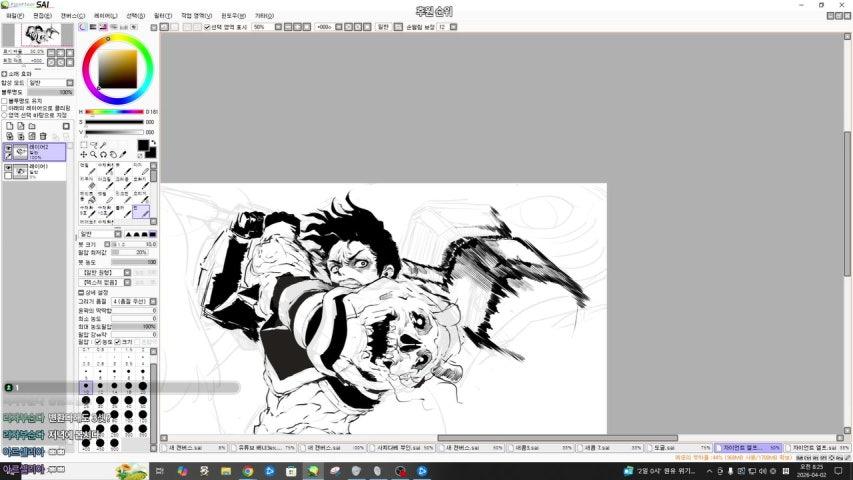853x480 pixels.
Task: Toggle the RGB slider panel icon
Action: pyautogui.click(x=93, y=27)
